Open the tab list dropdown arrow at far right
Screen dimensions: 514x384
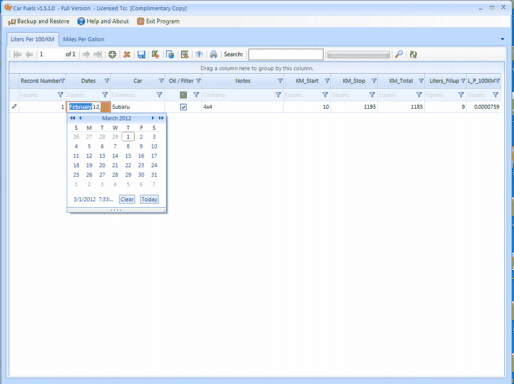point(502,39)
